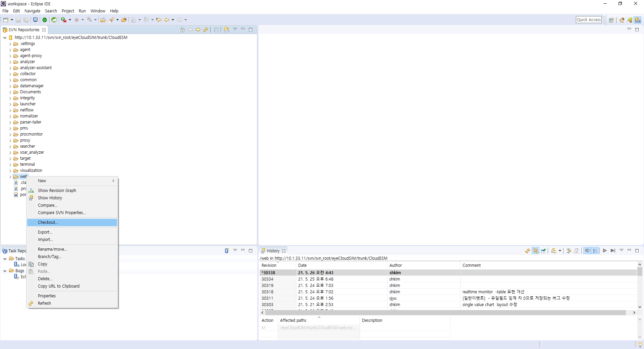
Task: Click the Open Resource folder toolbar icon
Action: [124, 20]
